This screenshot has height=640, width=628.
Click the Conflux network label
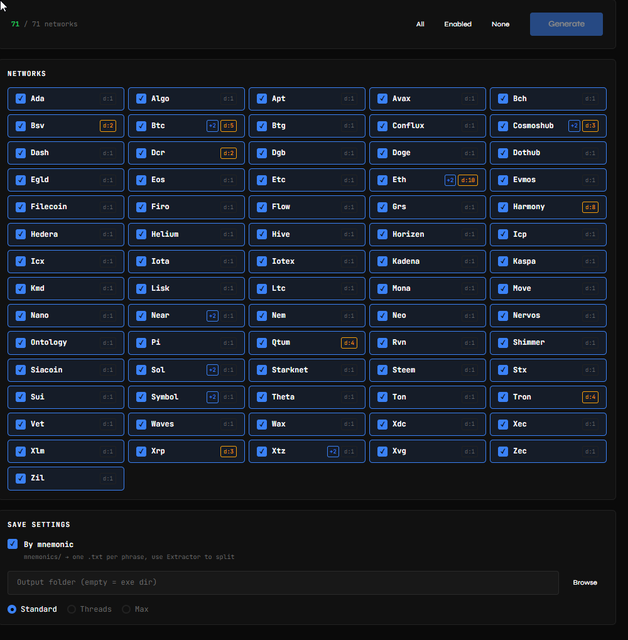click(408, 126)
